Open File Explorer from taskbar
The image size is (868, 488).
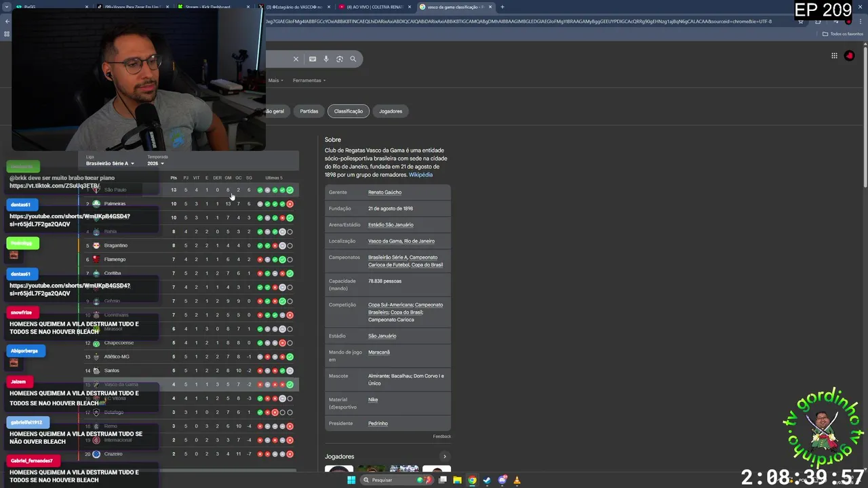pyautogui.click(x=457, y=480)
